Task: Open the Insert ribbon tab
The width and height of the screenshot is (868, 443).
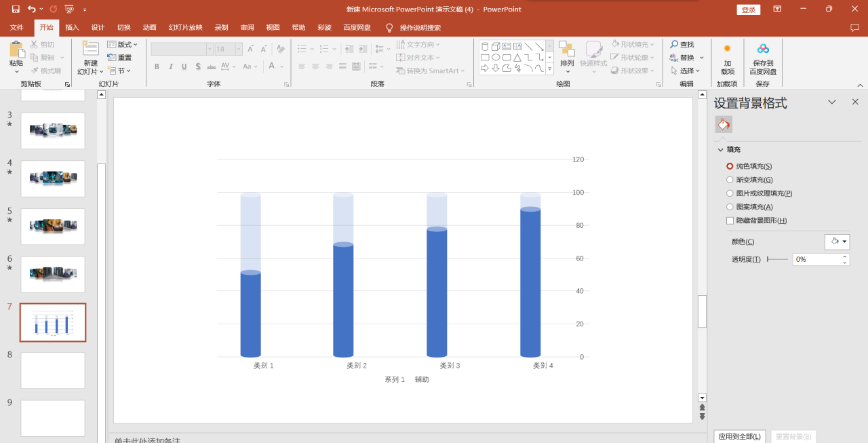Action: click(72, 28)
